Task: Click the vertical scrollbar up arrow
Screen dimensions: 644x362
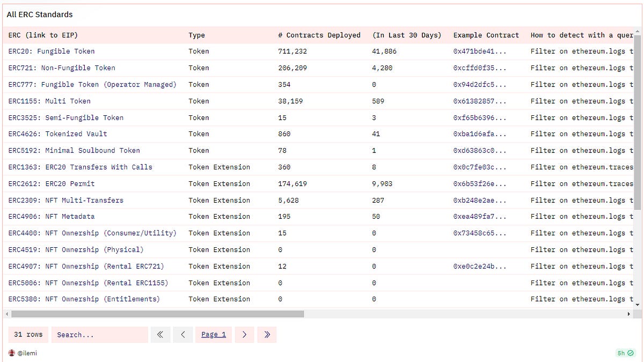Action: pos(638,32)
